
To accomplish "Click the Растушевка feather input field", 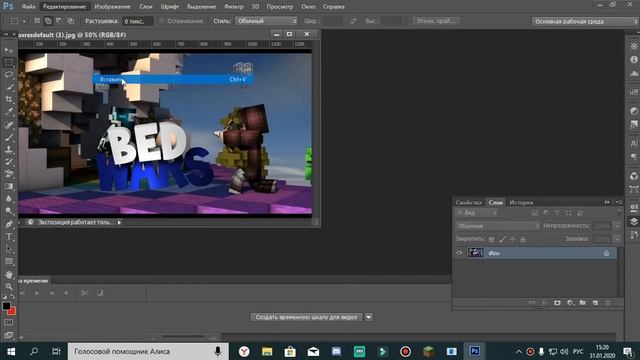I will pyautogui.click(x=138, y=21).
